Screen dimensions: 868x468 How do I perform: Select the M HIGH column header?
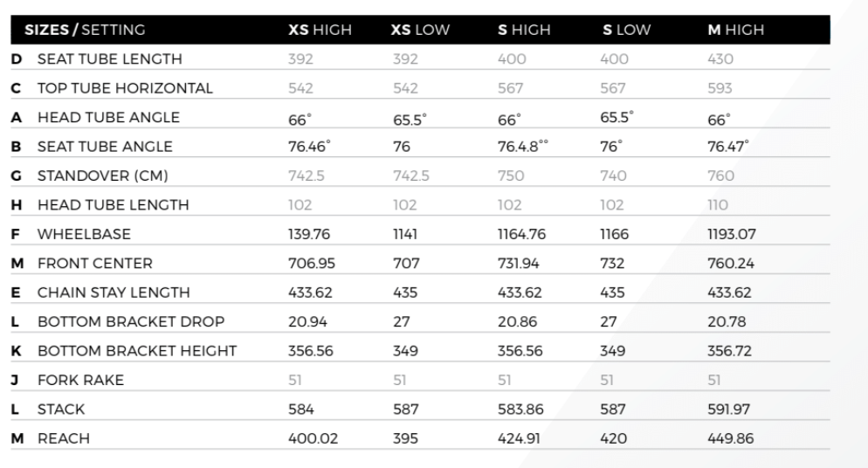click(735, 30)
